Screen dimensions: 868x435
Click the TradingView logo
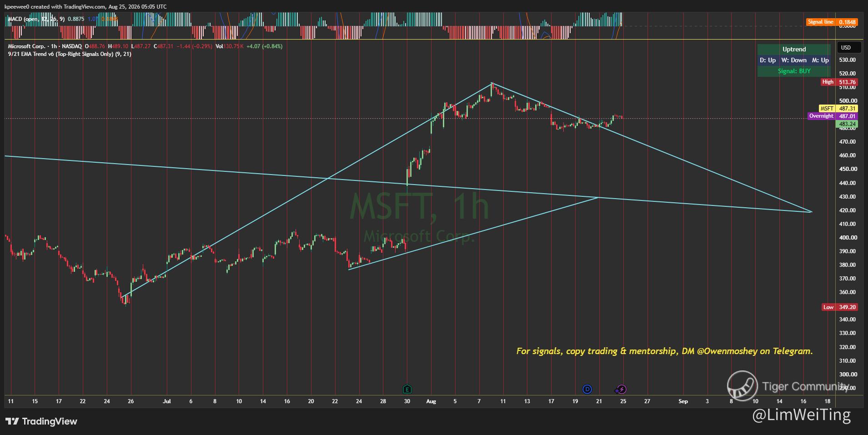coord(41,421)
